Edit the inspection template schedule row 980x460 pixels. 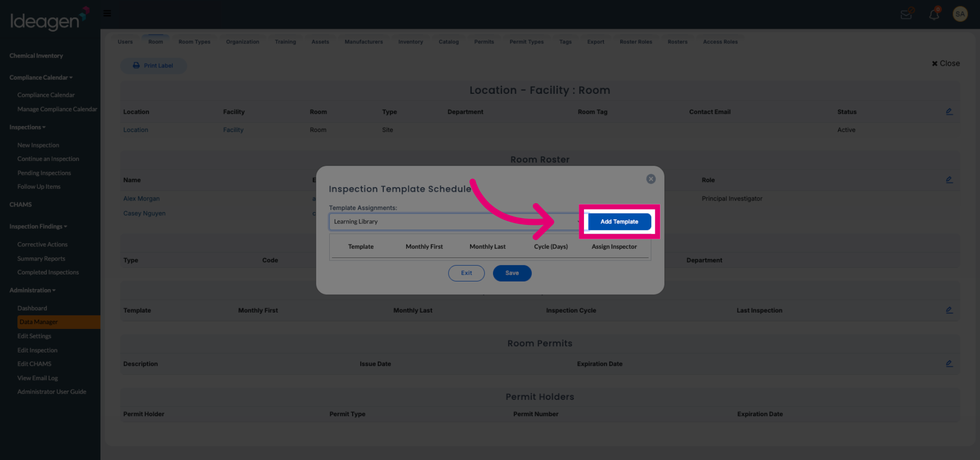coord(949,310)
